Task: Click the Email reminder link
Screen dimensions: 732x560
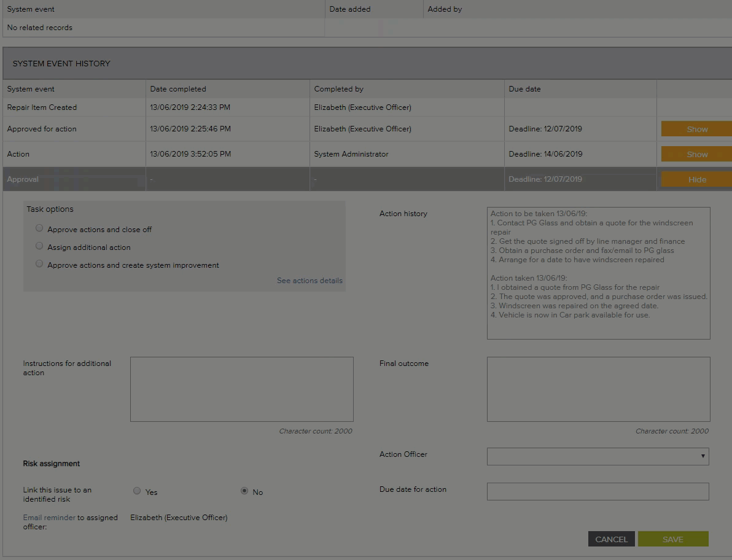Action: click(49, 518)
